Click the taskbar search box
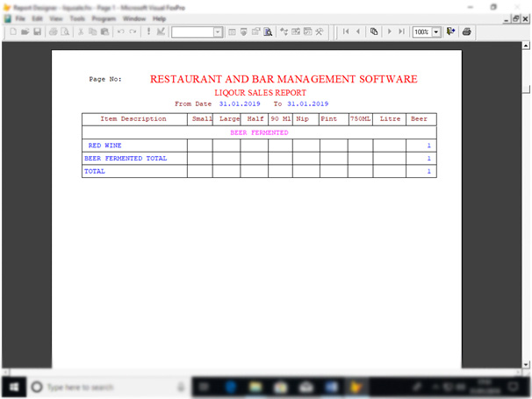Screen dimensions: 532x399 (x=109, y=387)
